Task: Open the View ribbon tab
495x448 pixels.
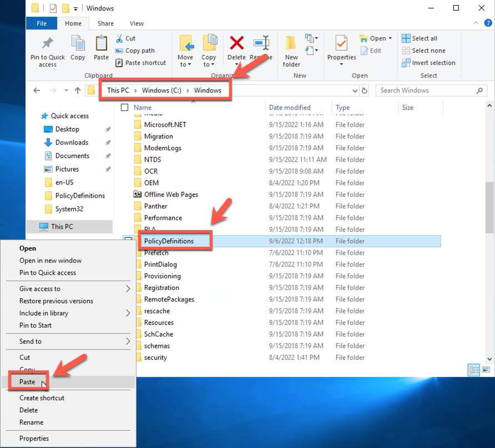Action: (x=137, y=23)
